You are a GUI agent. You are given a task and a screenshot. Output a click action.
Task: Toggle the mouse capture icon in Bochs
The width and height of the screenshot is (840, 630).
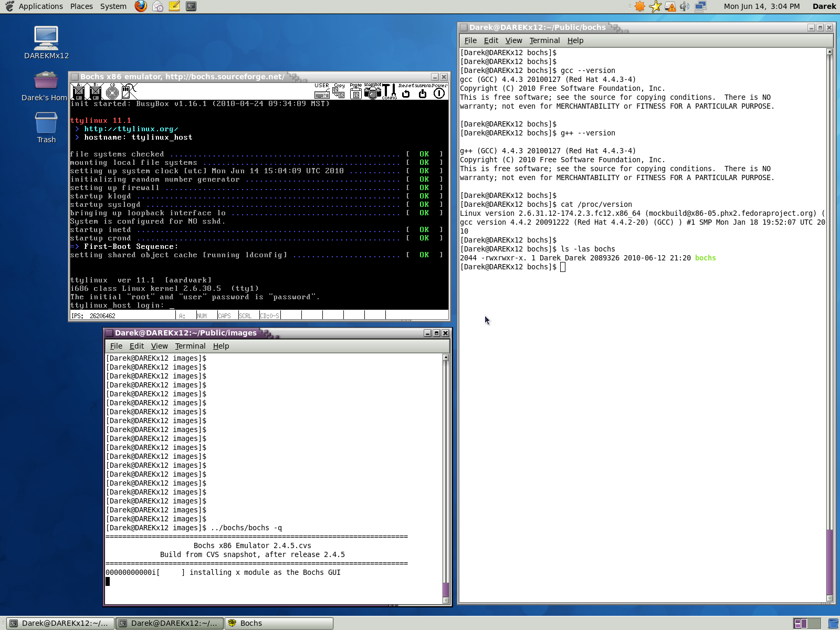coord(129,91)
